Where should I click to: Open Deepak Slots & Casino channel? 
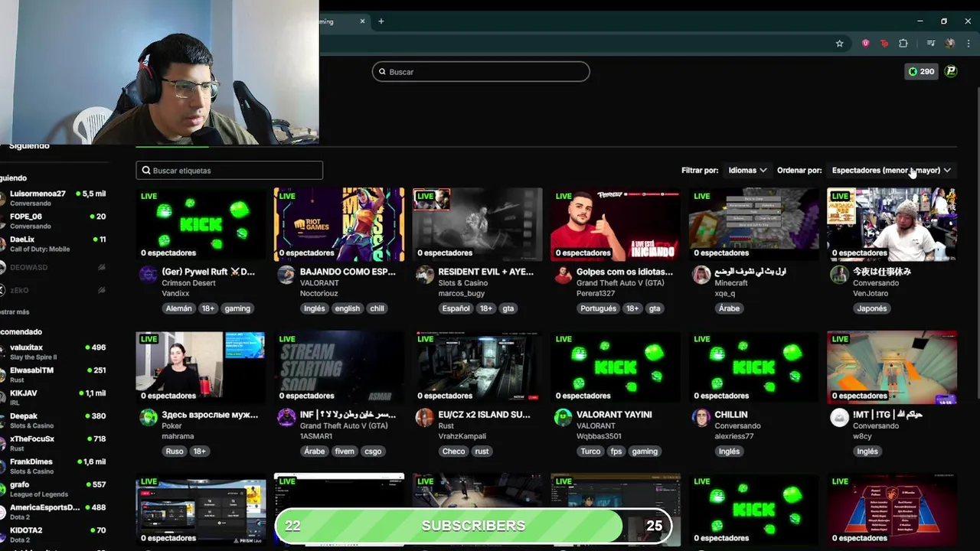pyautogui.click(x=54, y=421)
